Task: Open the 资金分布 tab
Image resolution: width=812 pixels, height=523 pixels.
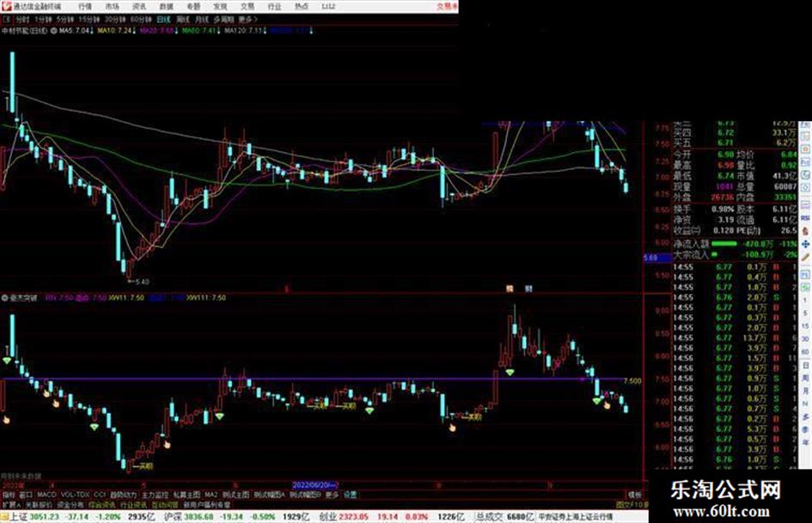Action: pyautogui.click(x=70, y=504)
